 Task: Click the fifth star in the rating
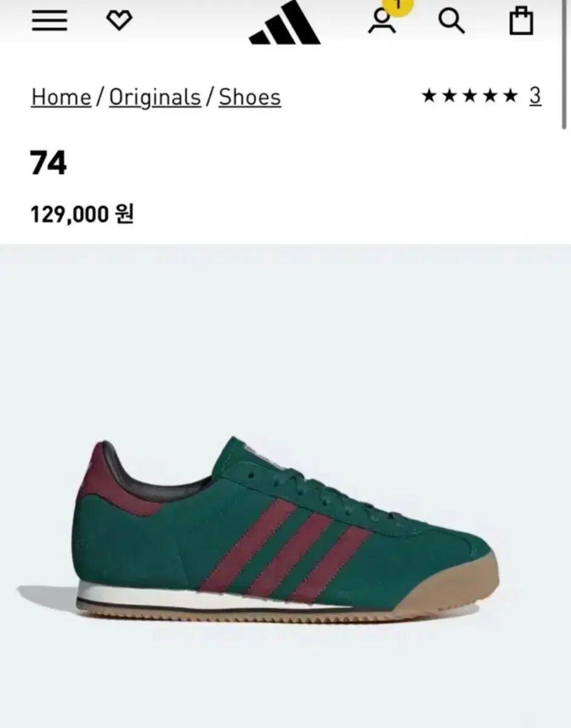pyautogui.click(x=511, y=96)
